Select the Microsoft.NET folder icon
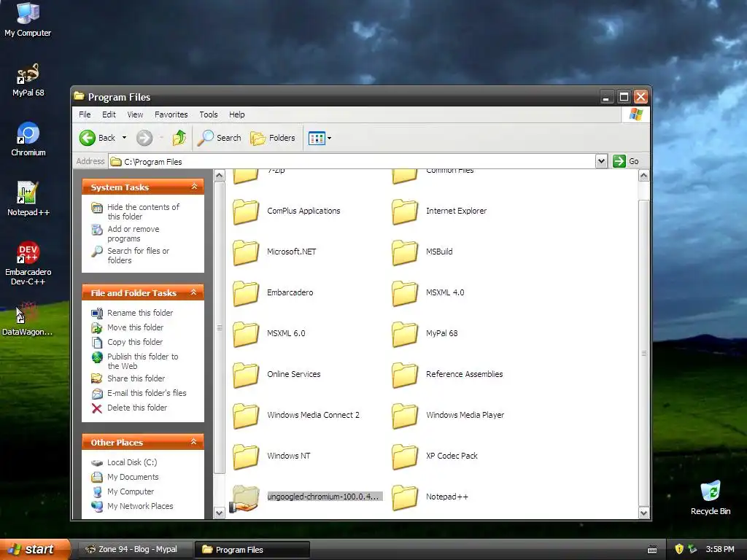This screenshot has width=747, height=560. (x=246, y=252)
